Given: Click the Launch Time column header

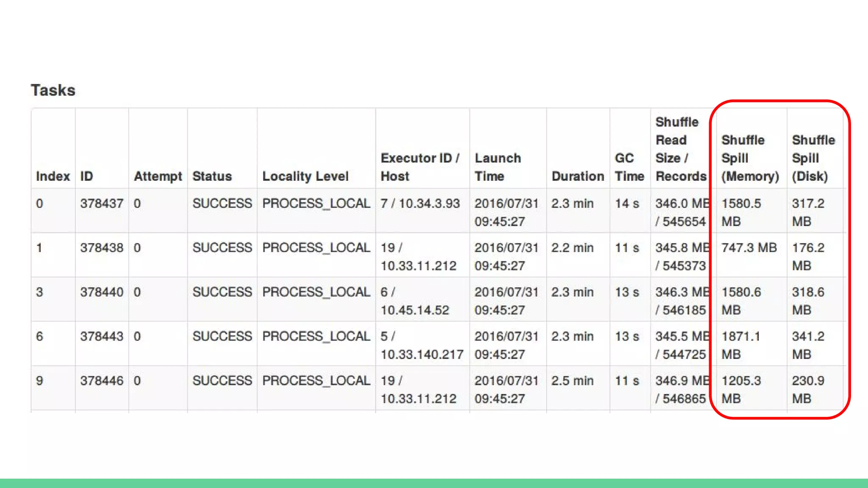Looking at the screenshot, I should (x=498, y=167).
